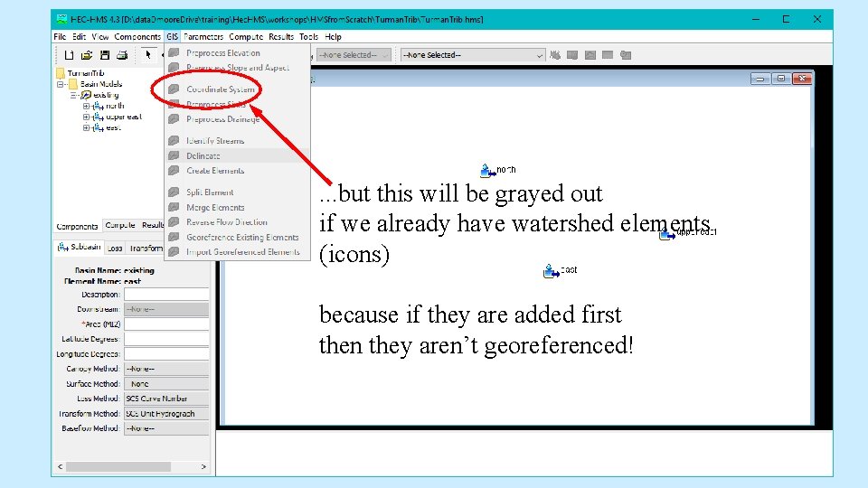
Task: Click the scrollbar left arrow
Action: point(61,467)
